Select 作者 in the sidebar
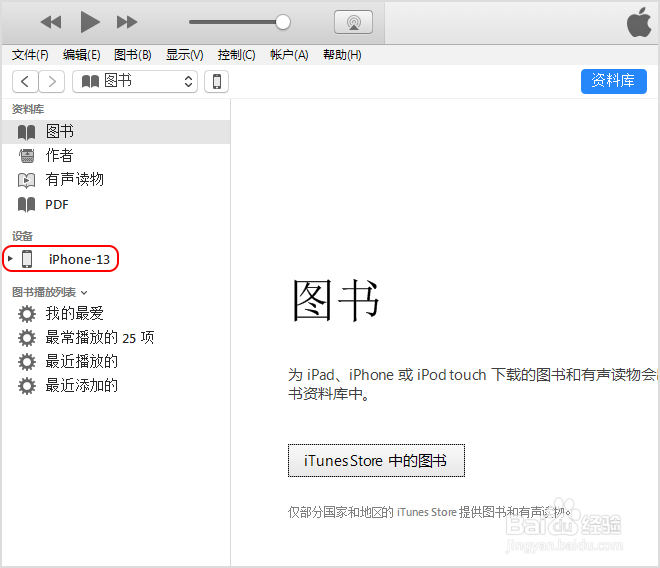 116,155
